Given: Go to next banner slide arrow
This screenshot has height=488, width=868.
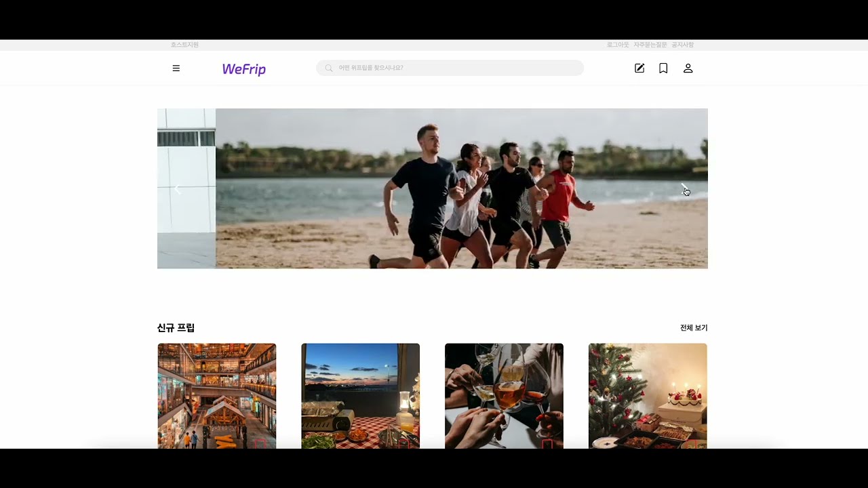Looking at the screenshot, I should [684, 188].
